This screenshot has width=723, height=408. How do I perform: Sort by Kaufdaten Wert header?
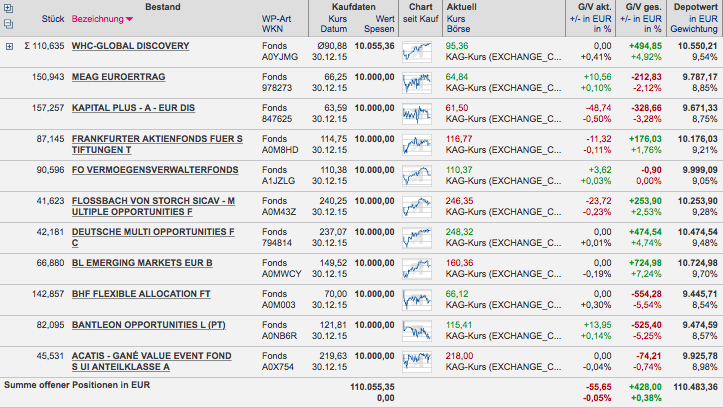pos(385,19)
